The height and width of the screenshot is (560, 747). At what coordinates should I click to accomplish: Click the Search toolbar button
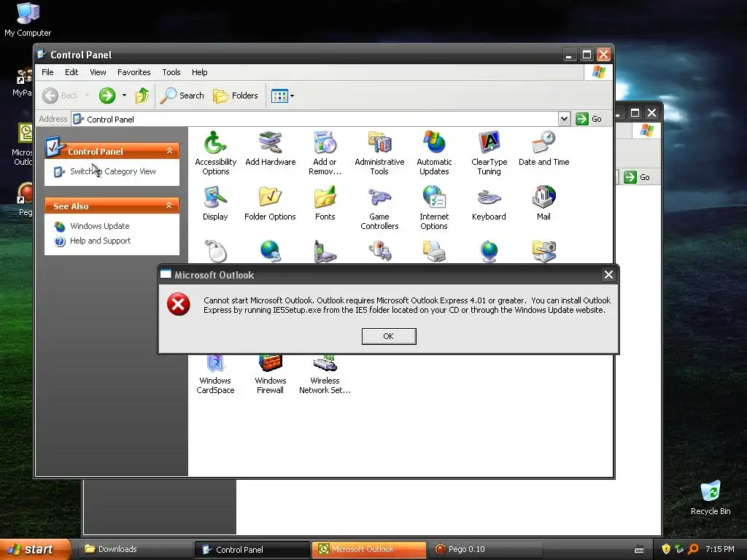pyautogui.click(x=182, y=96)
